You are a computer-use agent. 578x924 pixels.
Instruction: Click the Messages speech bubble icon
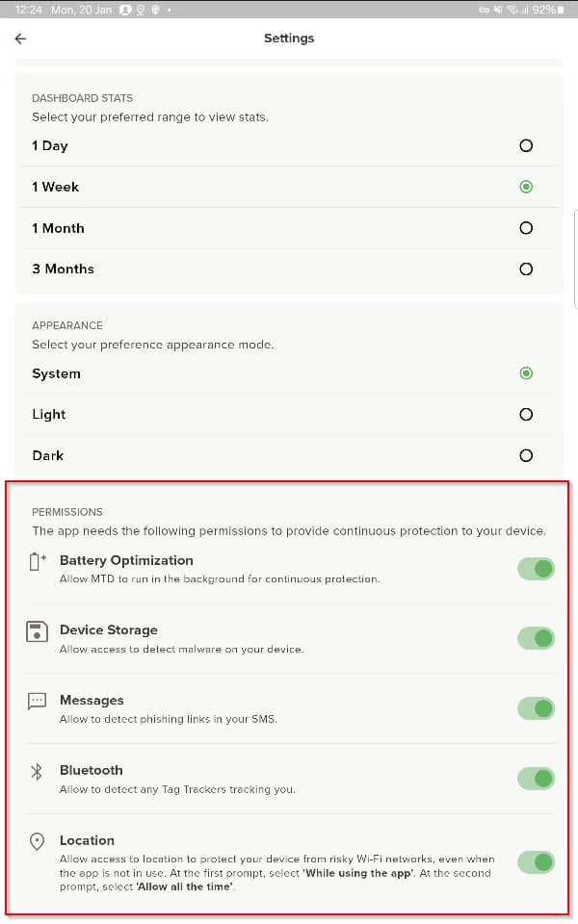tap(38, 702)
